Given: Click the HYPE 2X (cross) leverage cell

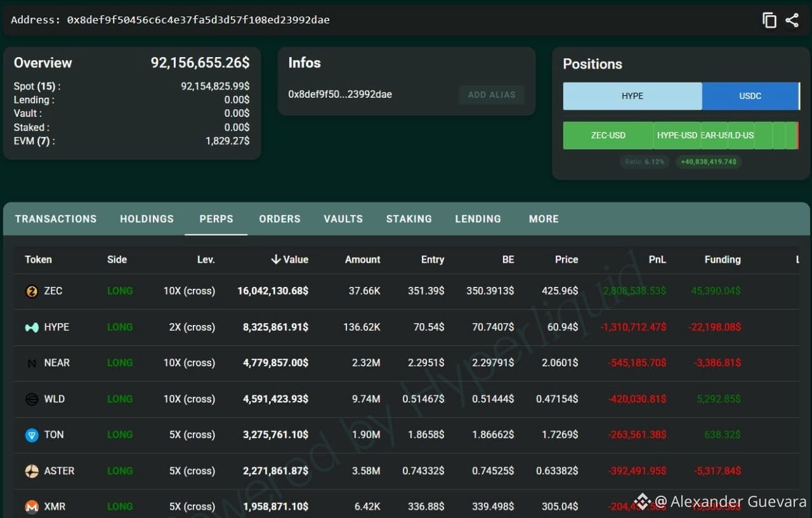Looking at the screenshot, I should click(x=192, y=327).
